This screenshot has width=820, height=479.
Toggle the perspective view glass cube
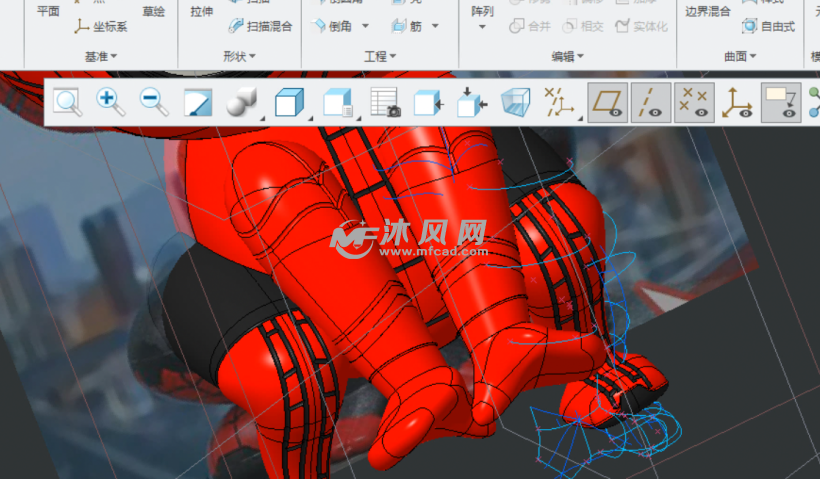516,102
